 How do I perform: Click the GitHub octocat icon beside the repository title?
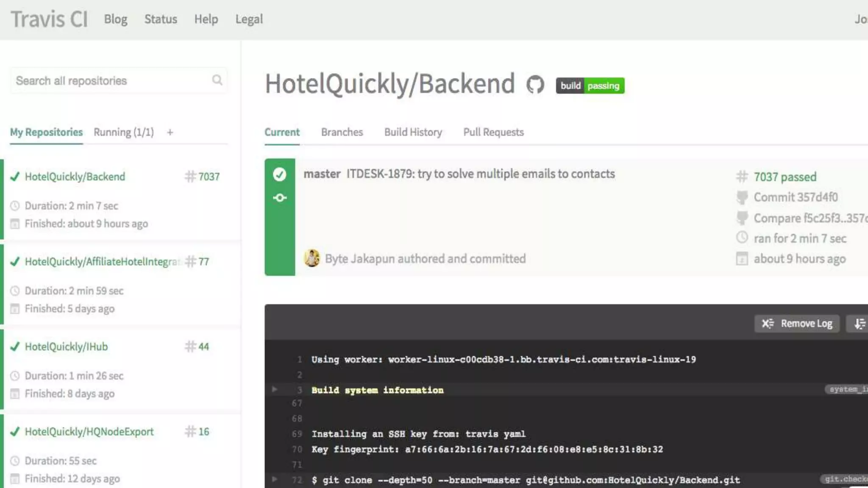tap(535, 85)
